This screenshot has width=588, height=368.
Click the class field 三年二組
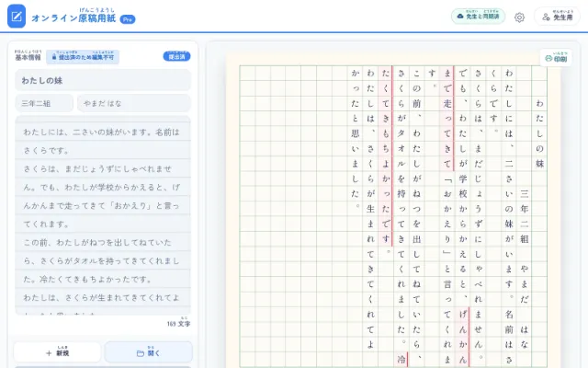(44, 103)
